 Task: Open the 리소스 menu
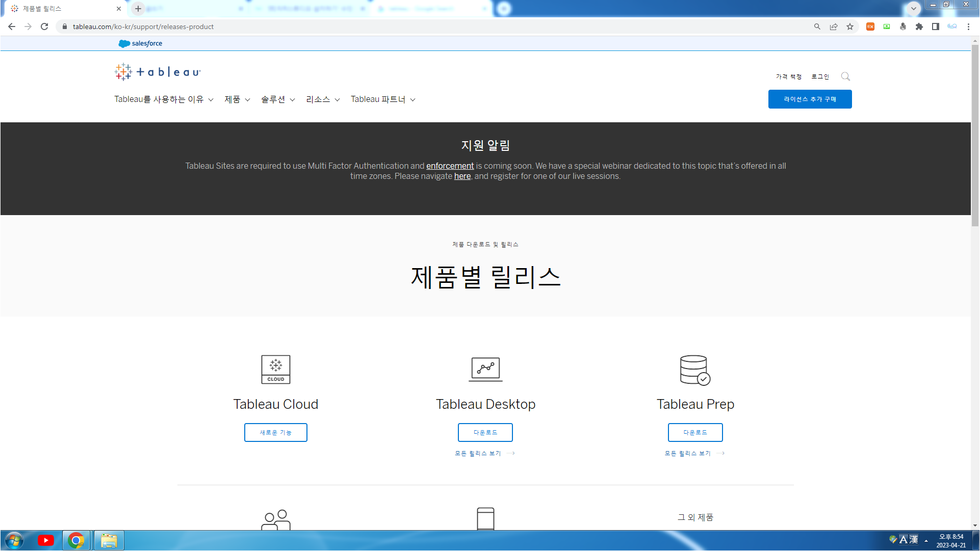click(x=323, y=99)
